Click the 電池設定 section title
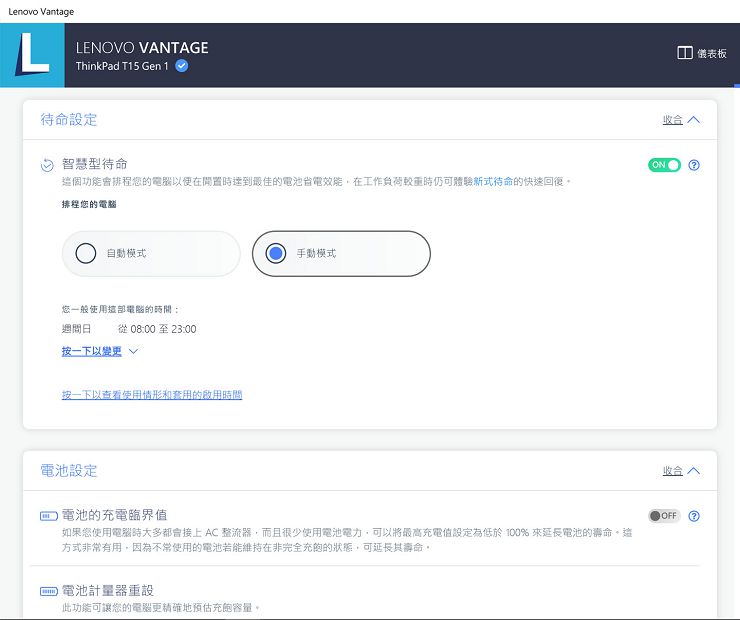This screenshot has width=740, height=620. pyautogui.click(x=69, y=470)
